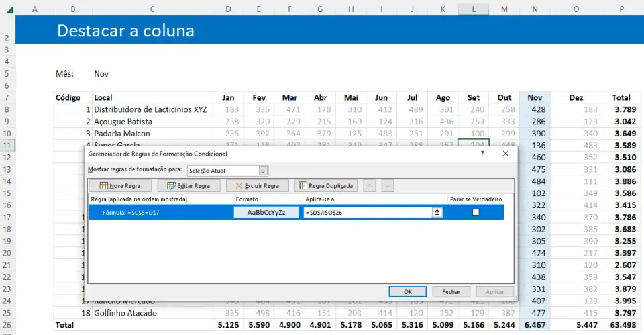This screenshot has height=335, width=644.
Task: Click the range collapse icon beside Aplica-se a
Action: click(437, 212)
